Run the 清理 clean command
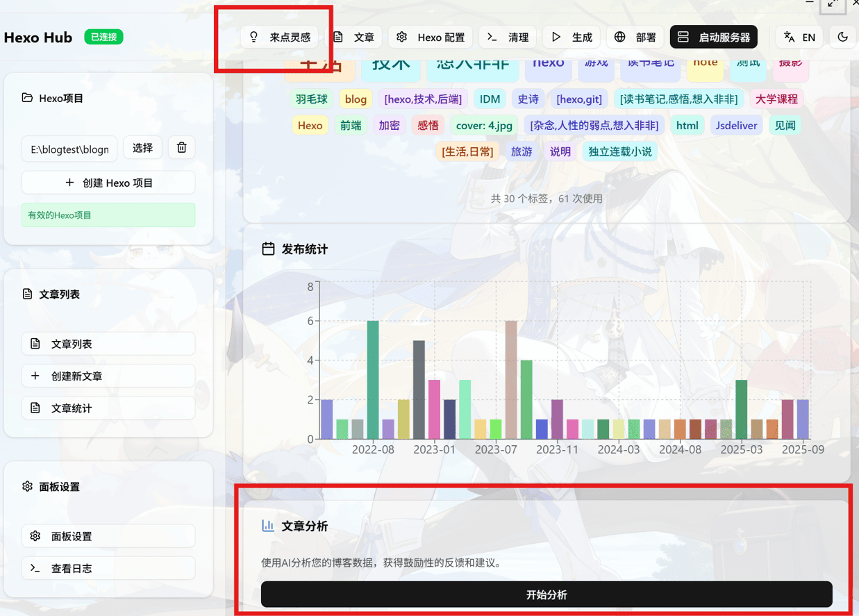The width and height of the screenshot is (859, 616). (x=508, y=38)
